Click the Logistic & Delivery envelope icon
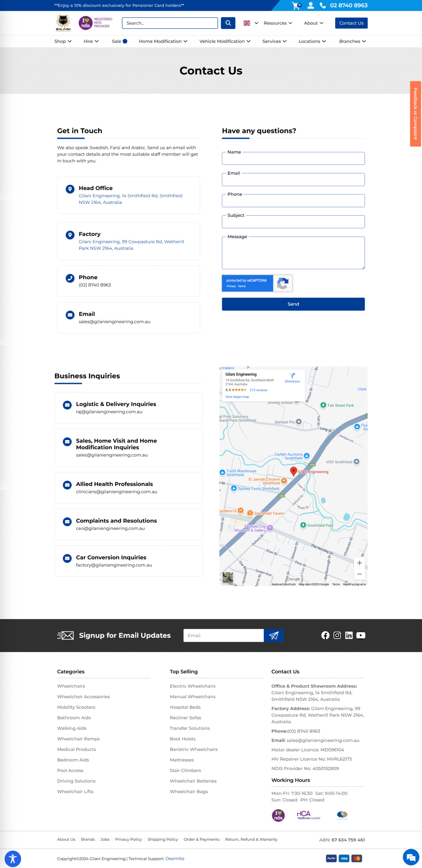This screenshot has width=422, height=868. coord(67,405)
